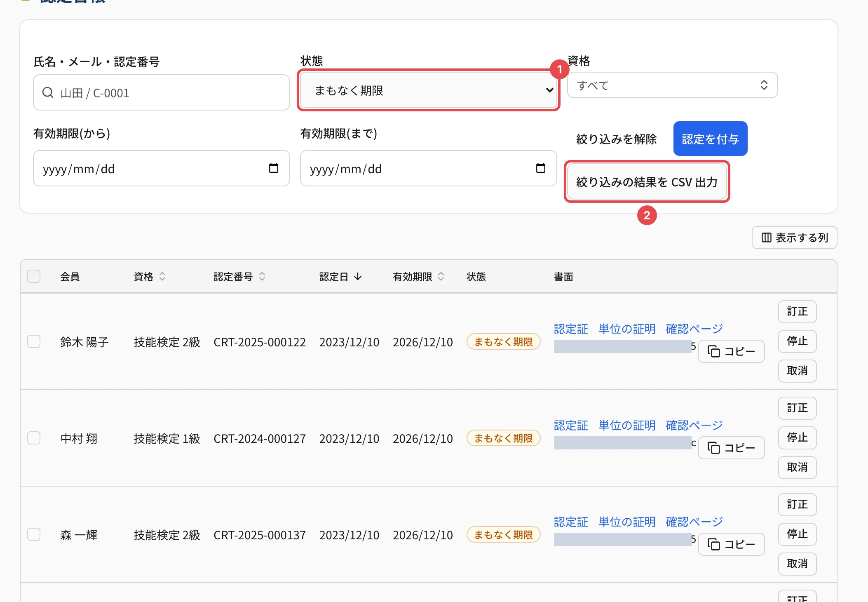The height and width of the screenshot is (602, 868).
Task: Click the 会員 column header
Action: click(x=70, y=276)
